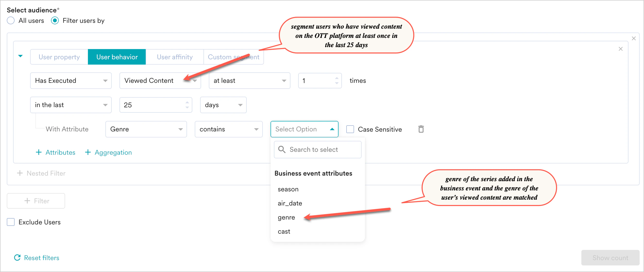Image resolution: width=644 pixels, height=272 pixels.
Task: Switch to User property tab
Action: click(x=59, y=57)
